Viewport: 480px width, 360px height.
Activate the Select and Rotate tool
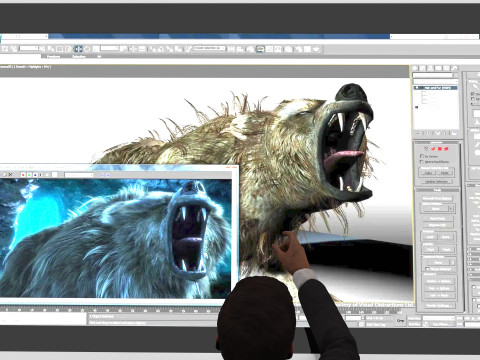click(x=87, y=49)
